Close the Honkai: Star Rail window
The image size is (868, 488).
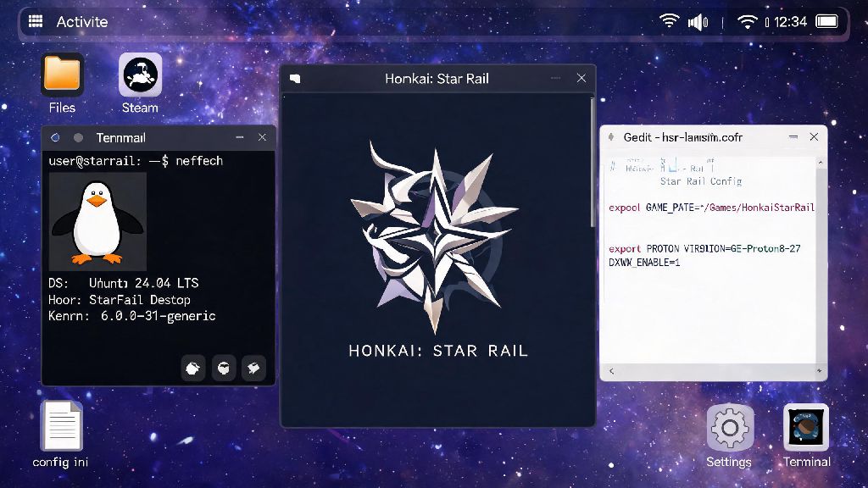click(581, 78)
